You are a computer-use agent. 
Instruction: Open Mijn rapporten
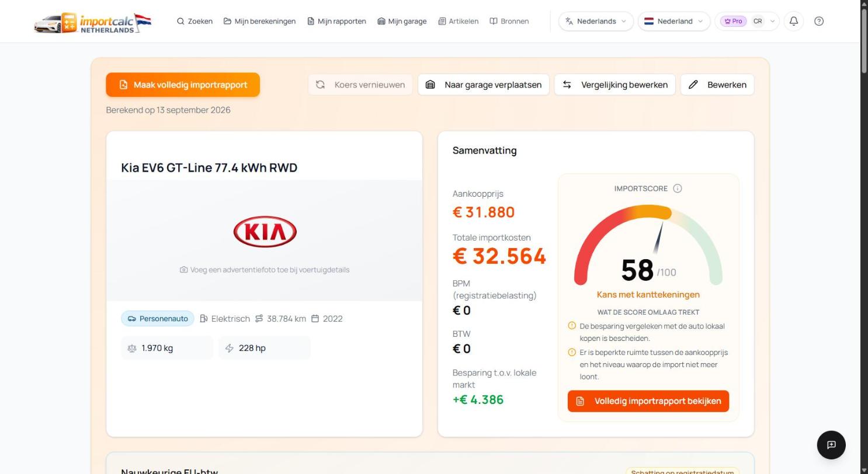click(x=337, y=21)
